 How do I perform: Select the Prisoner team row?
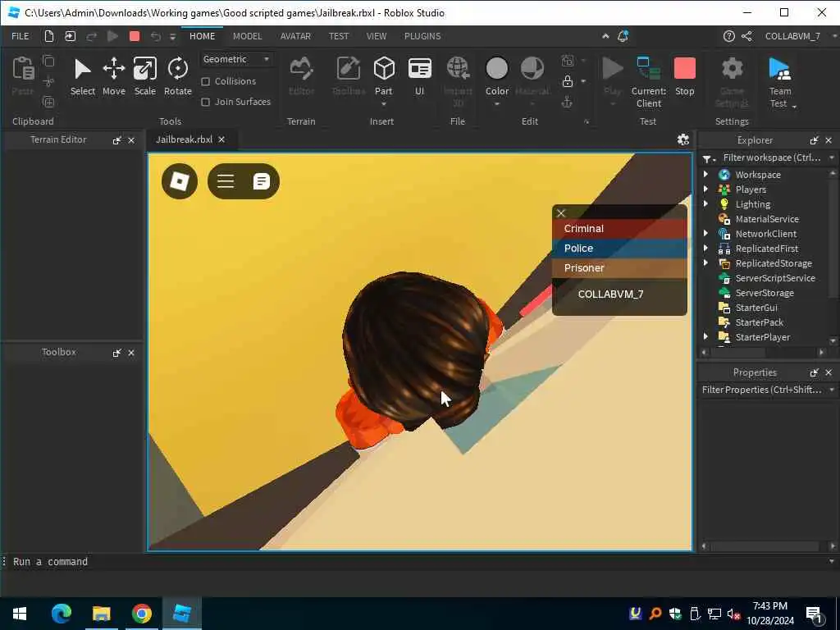click(619, 268)
